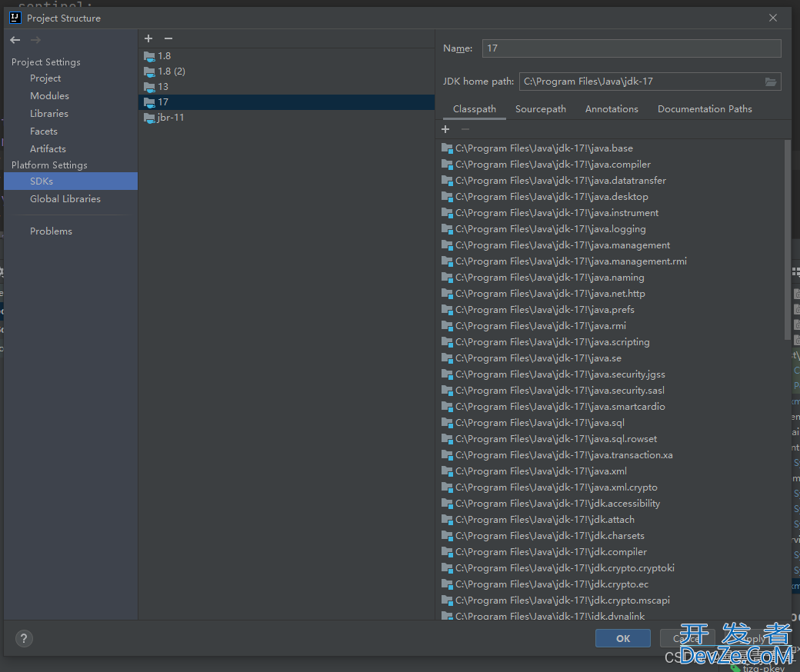Browse for JDK home path folder icon
800x672 pixels.
click(771, 82)
